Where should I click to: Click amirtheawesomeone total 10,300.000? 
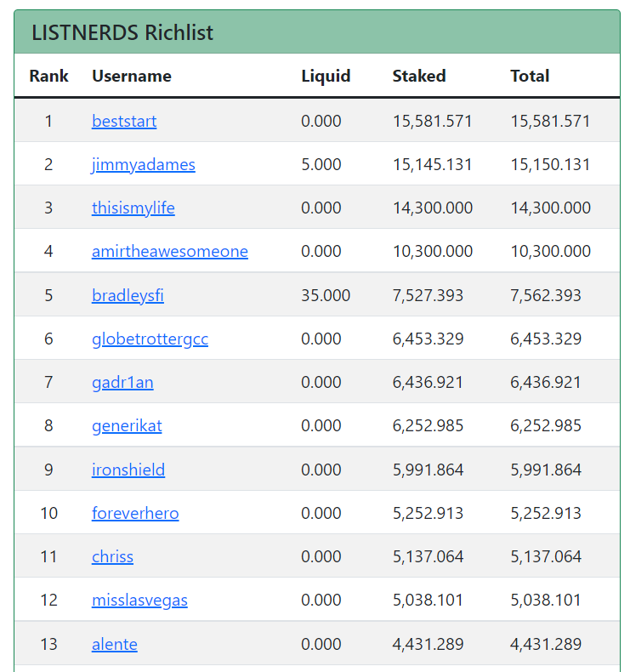pos(550,252)
